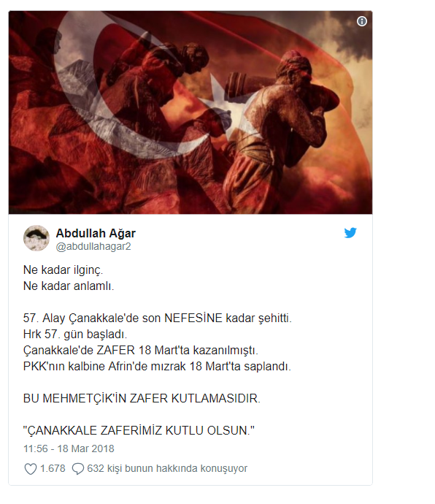Open Twitter via the blue bird logo
Screen dimensions: 435x504
click(350, 233)
